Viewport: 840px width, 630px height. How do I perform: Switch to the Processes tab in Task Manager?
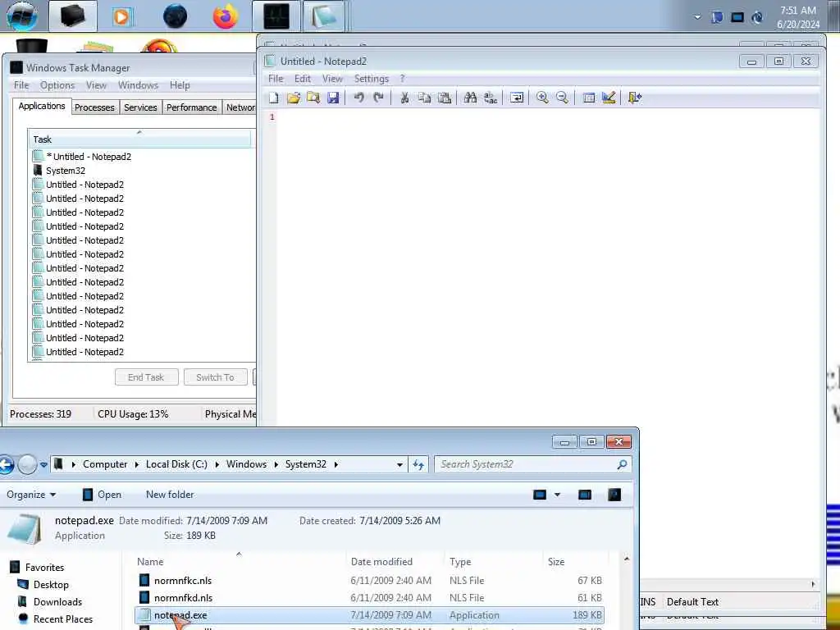pyautogui.click(x=94, y=107)
